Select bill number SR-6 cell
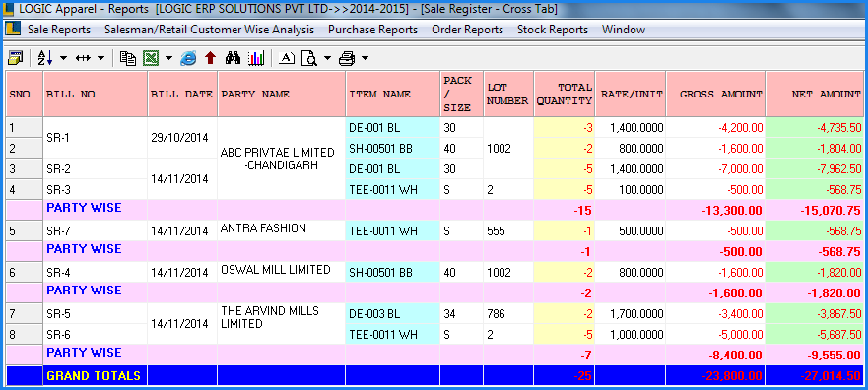 coord(96,334)
